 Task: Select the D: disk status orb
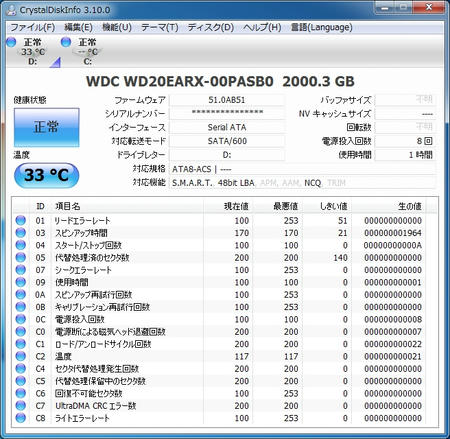12,42
